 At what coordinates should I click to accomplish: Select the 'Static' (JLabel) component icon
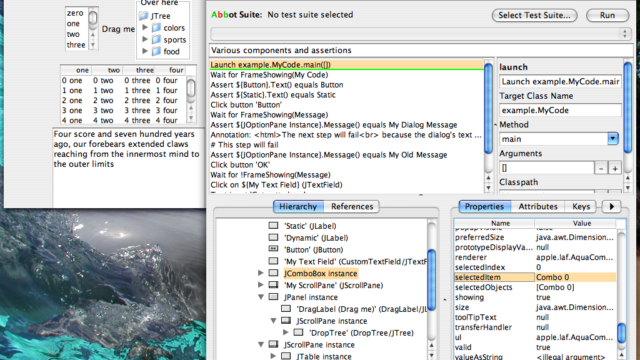click(x=273, y=225)
